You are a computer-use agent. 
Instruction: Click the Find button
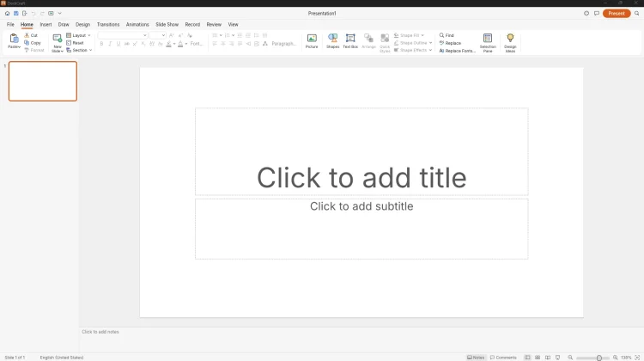[447, 35]
